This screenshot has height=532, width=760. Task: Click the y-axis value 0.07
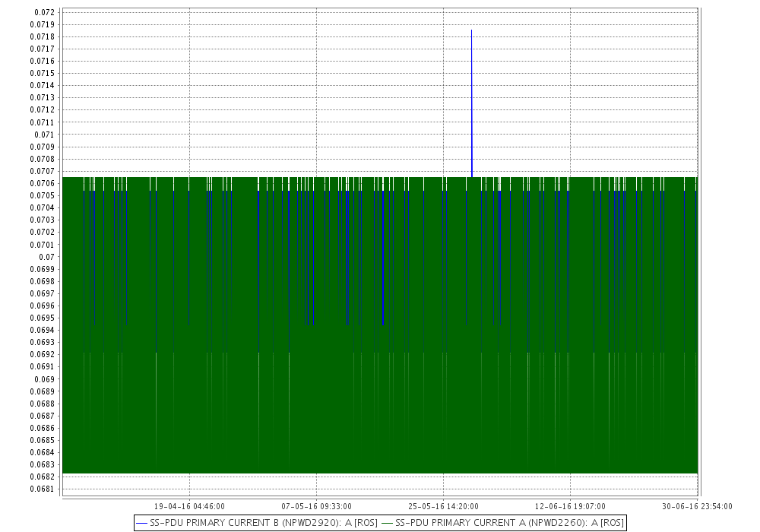point(46,257)
